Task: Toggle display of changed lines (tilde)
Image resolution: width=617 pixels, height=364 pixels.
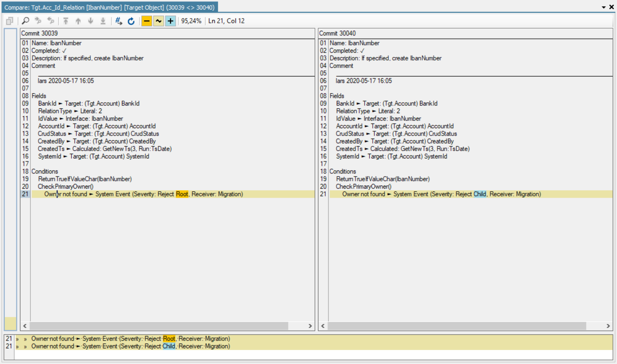Action: tap(158, 21)
